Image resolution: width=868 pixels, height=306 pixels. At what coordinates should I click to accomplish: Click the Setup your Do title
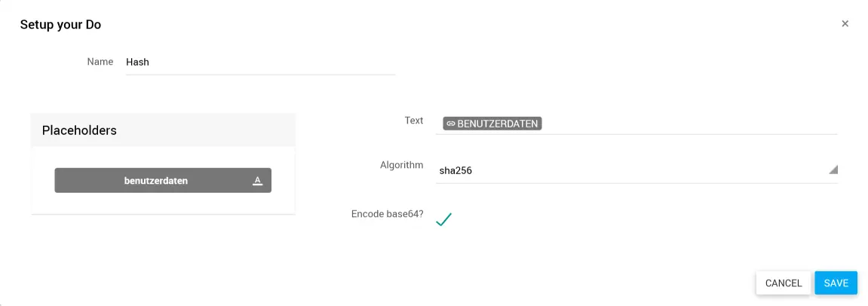(x=60, y=25)
